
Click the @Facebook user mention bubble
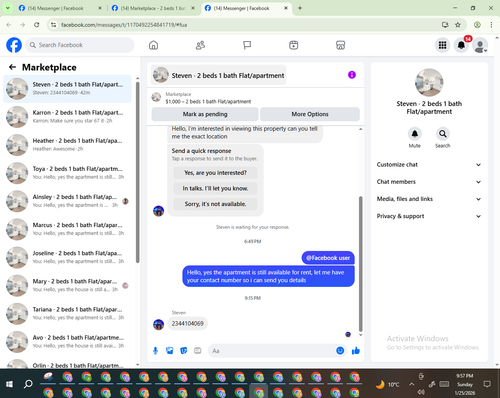tap(328, 258)
